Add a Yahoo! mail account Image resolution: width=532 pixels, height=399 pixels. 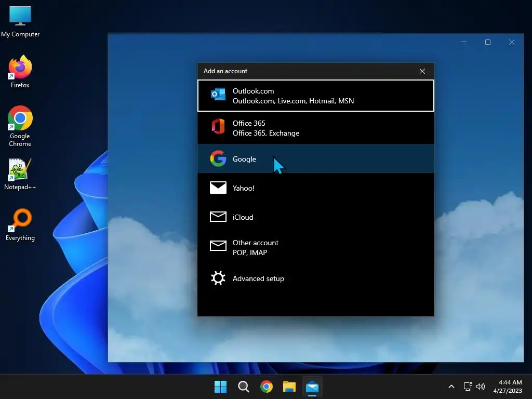[315, 188]
